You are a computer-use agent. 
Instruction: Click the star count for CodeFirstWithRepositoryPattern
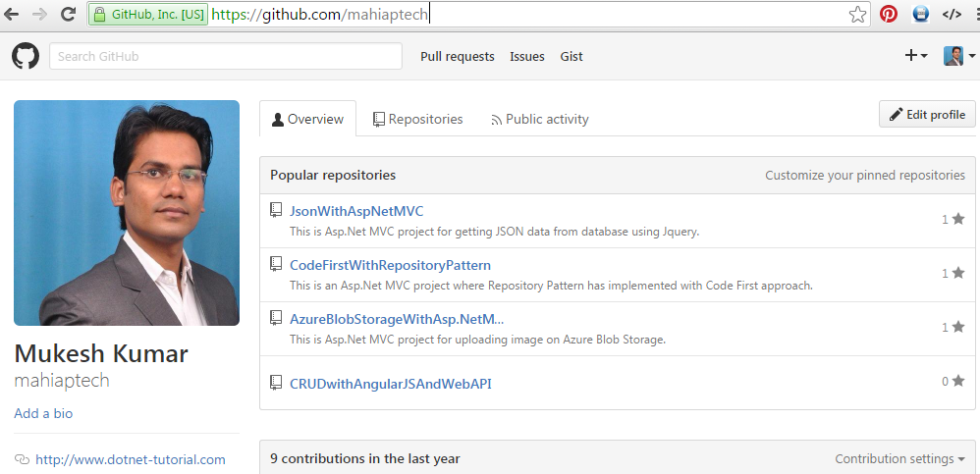[953, 273]
